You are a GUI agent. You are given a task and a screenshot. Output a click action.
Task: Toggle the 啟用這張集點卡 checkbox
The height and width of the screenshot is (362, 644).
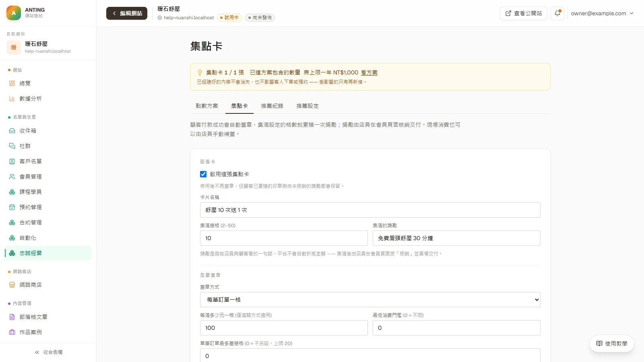tap(203, 174)
